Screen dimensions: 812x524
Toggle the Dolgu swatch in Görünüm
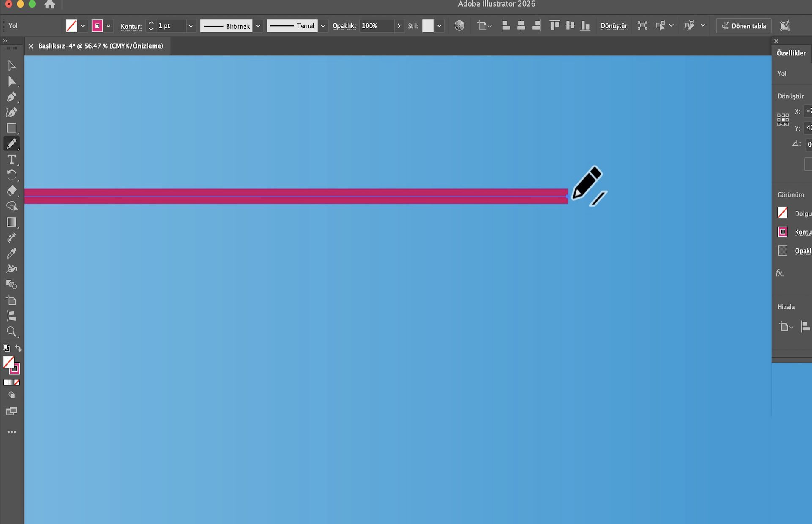pyautogui.click(x=783, y=213)
